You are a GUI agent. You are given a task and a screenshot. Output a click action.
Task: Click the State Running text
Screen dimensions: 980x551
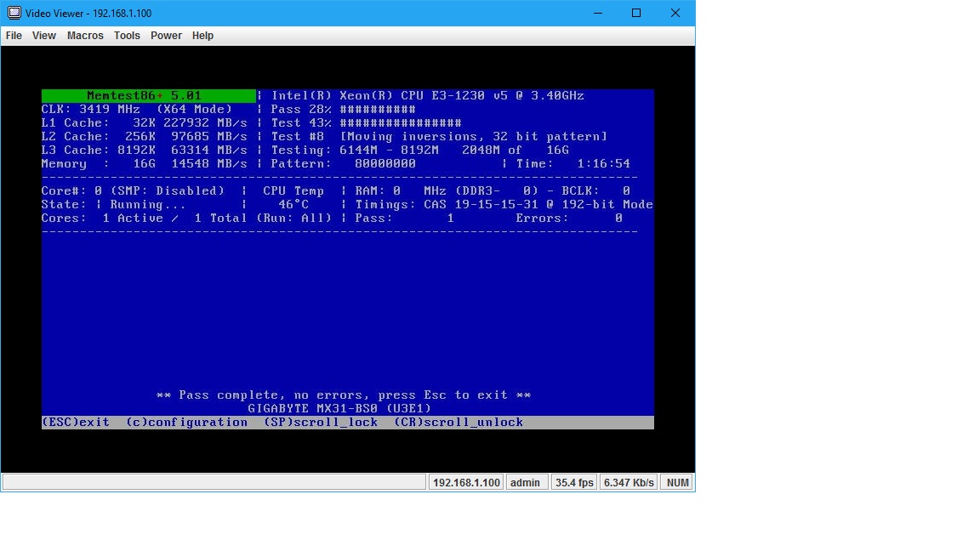click(114, 205)
